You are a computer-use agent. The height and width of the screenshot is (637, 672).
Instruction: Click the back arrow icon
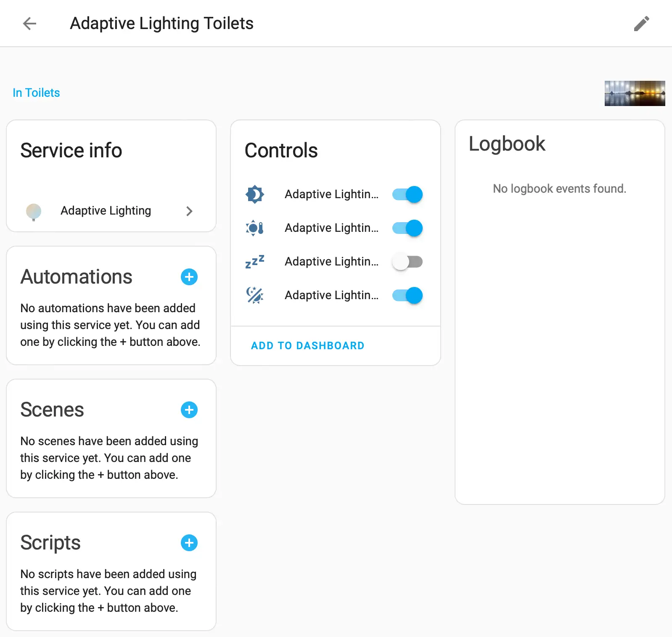pyautogui.click(x=29, y=24)
